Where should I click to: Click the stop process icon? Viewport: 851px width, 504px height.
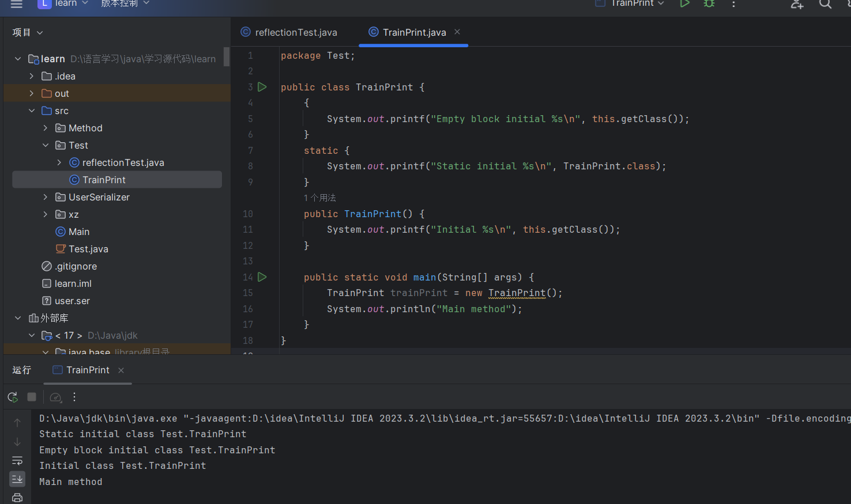pos(32,397)
